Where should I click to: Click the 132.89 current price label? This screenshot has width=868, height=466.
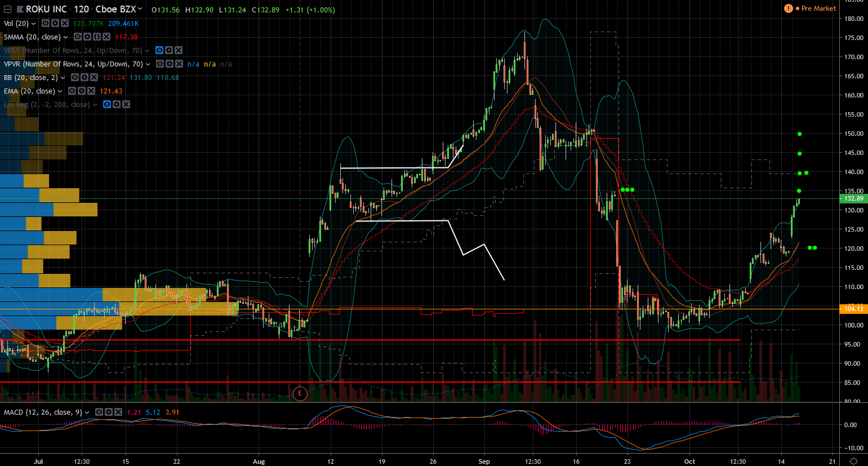pos(854,198)
